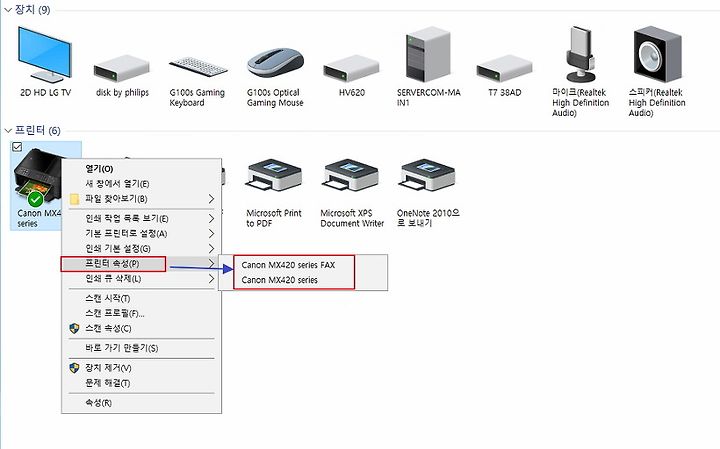Select the Microsoft Print to PDF printer icon
This screenshot has height=449, width=720.
[274, 175]
